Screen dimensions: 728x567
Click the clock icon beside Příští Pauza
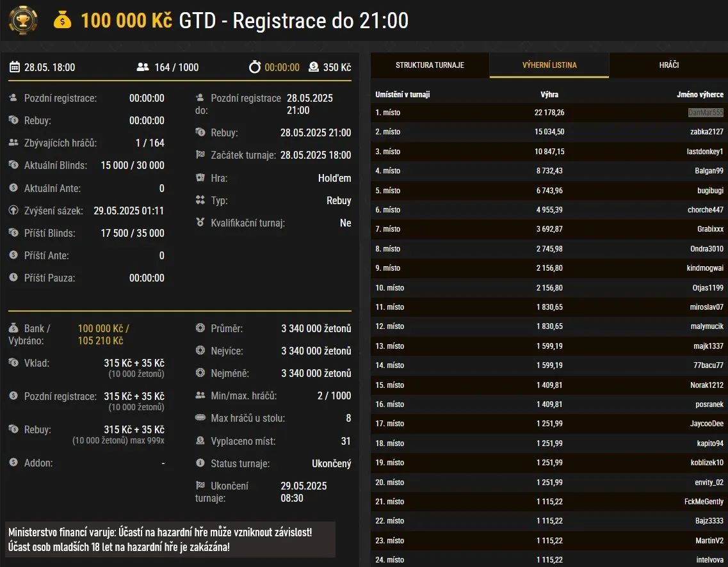tap(13, 278)
